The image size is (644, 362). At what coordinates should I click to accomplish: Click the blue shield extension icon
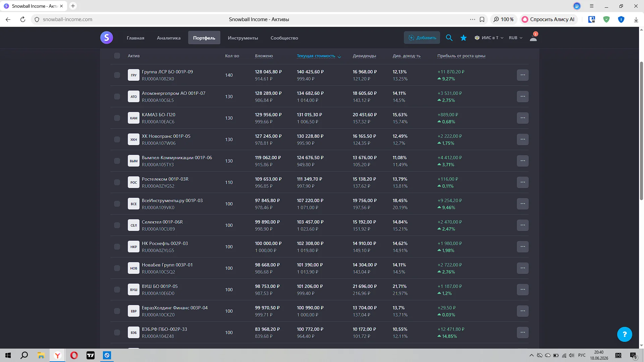621,19
